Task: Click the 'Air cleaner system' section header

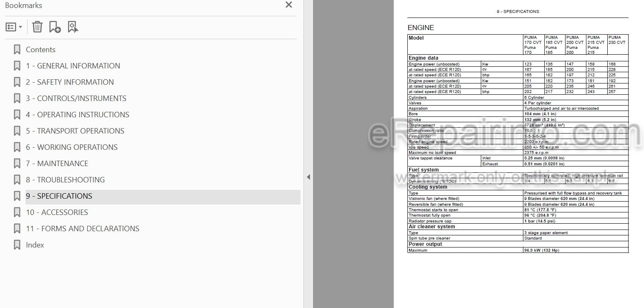Action: pyautogui.click(x=432, y=227)
